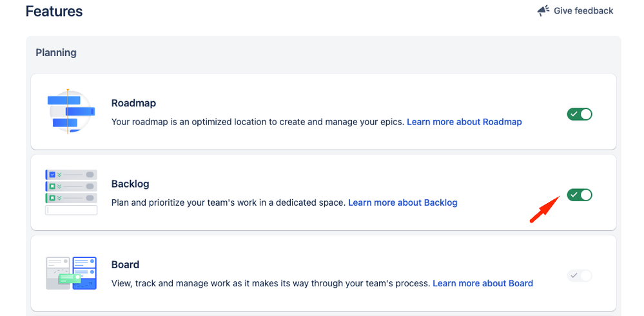This screenshot has height=316, width=644.
Task: Follow the Learn more about Backlog link
Action: click(x=403, y=202)
